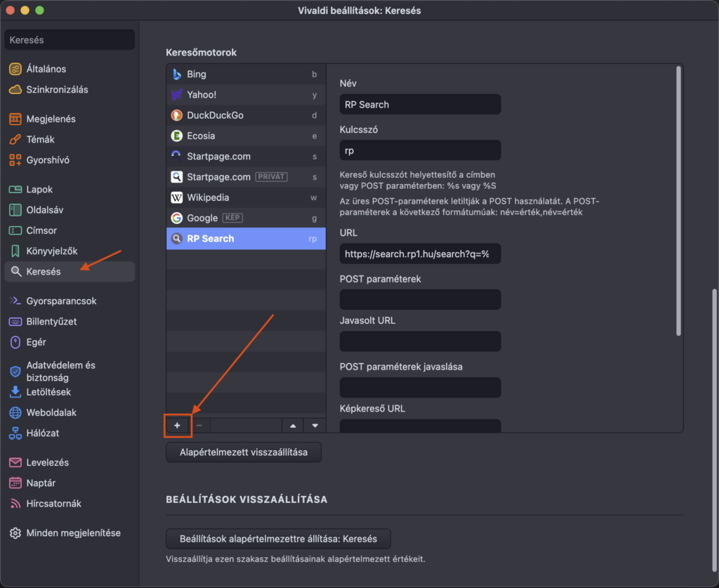Show all settings via Minden megjelenítése

tap(70, 533)
